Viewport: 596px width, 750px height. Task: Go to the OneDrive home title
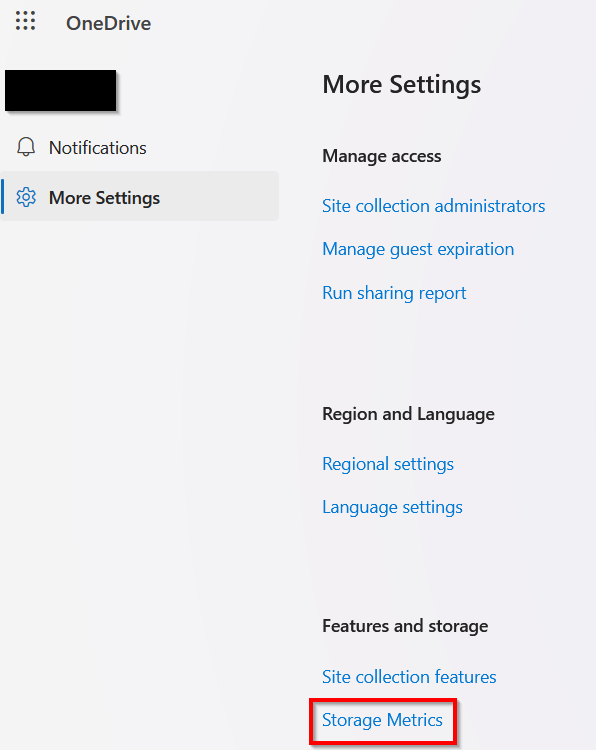click(x=109, y=23)
